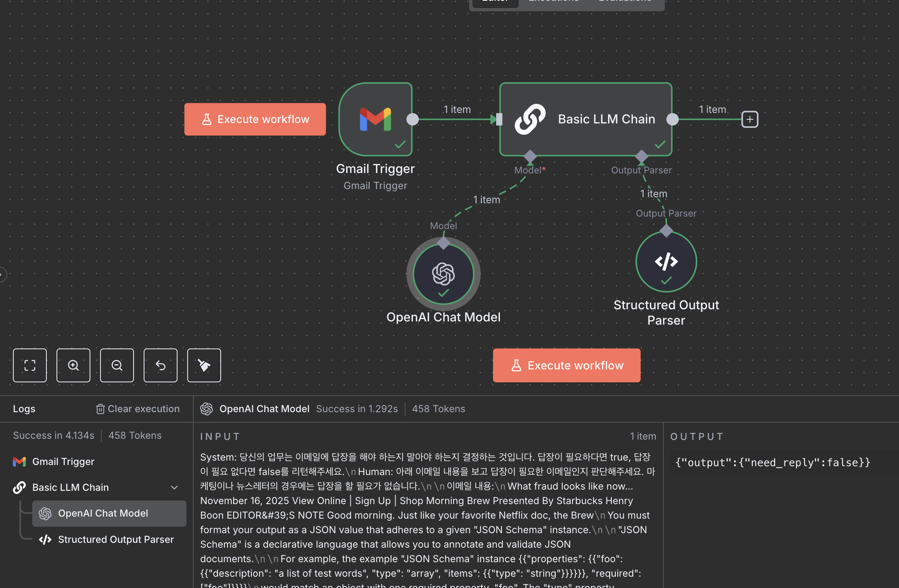
Task: Click Execute workflow next to Gmail Trigger
Action: pyautogui.click(x=255, y=119)
